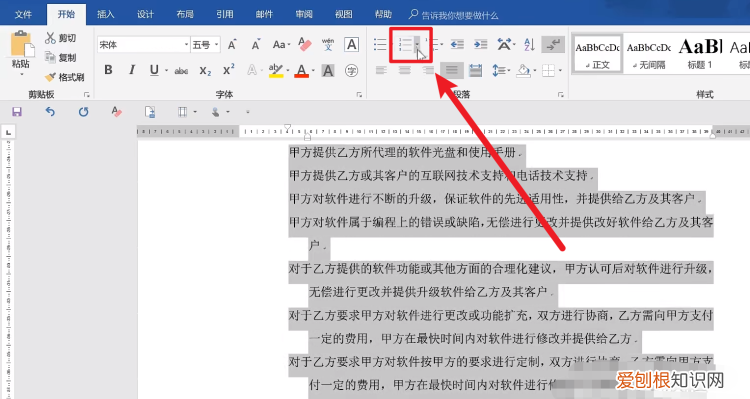Viewport: 750px width, 399px height.
Task: Clear all formatting with the eraser A icon
Action: pyautogui.click(x=304, y=44)
